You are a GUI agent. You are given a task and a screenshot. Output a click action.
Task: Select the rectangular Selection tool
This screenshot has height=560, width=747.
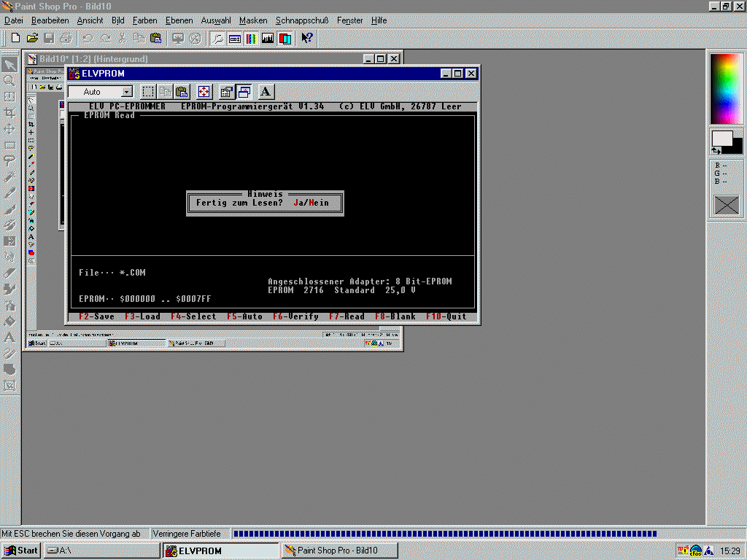(9, 145)
